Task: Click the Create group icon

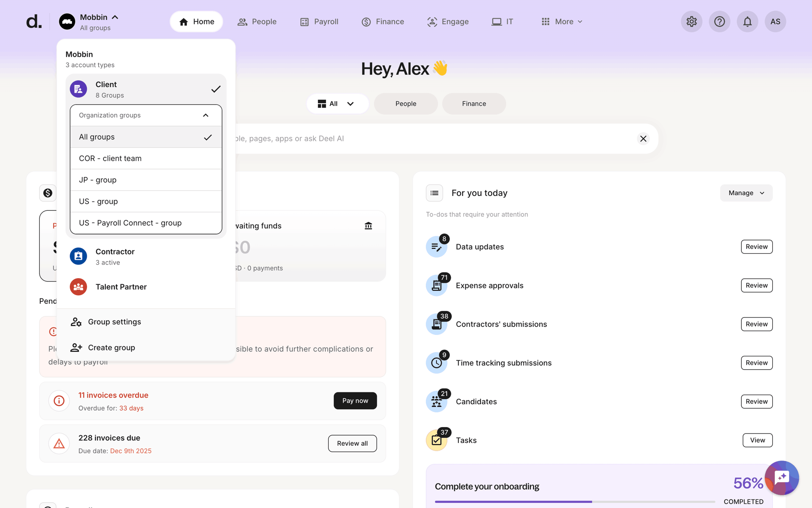Action: tap(76, 348)
